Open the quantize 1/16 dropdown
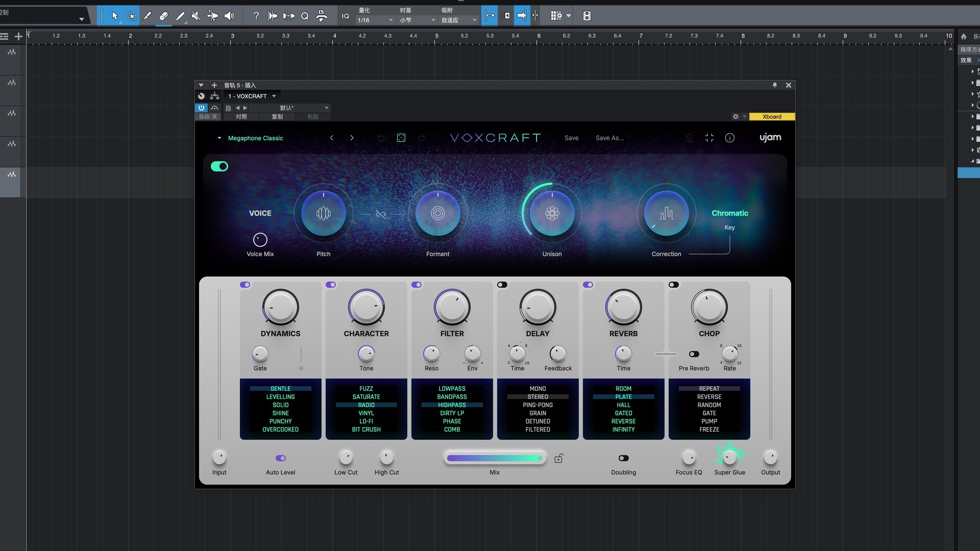 [376, 20]
